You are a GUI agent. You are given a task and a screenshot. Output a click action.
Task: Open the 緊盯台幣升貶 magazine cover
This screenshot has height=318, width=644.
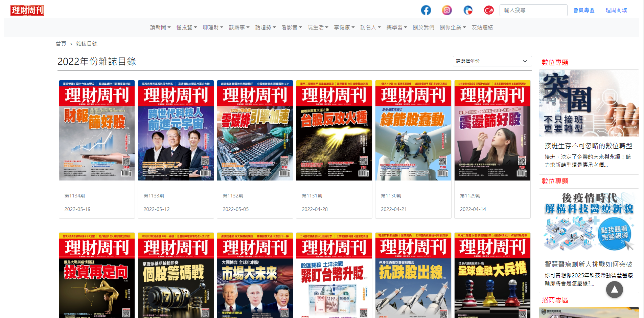[334, 275]
